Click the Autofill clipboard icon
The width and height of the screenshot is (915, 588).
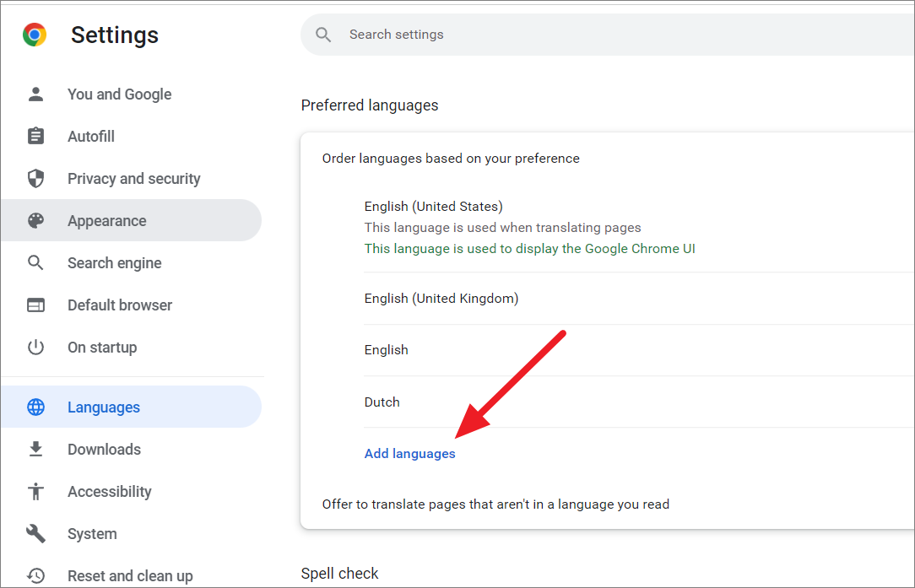point(35,136)
